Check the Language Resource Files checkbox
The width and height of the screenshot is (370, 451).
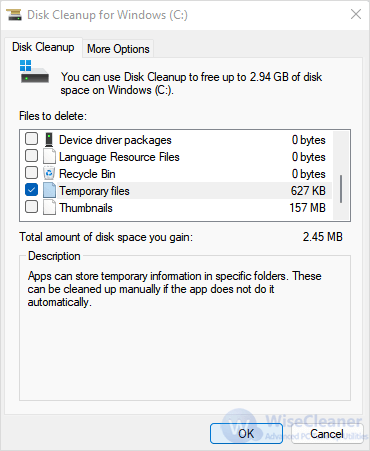(32, 156)
